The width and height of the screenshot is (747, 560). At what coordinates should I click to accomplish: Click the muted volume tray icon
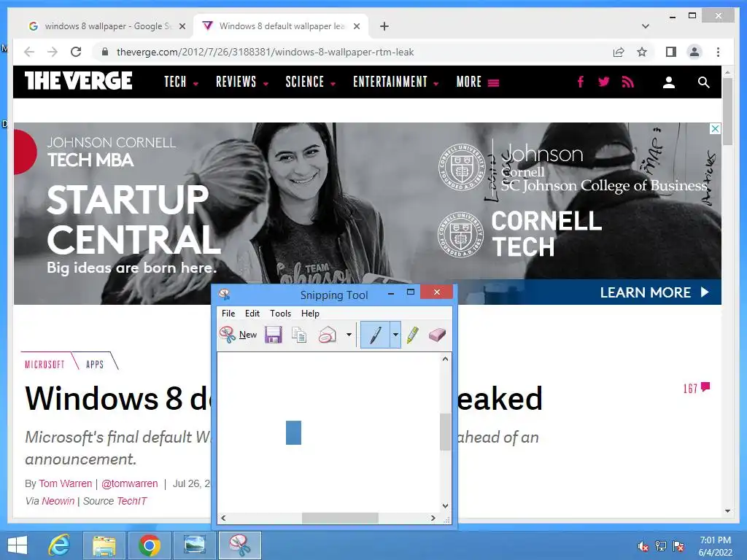pos(643,546)
